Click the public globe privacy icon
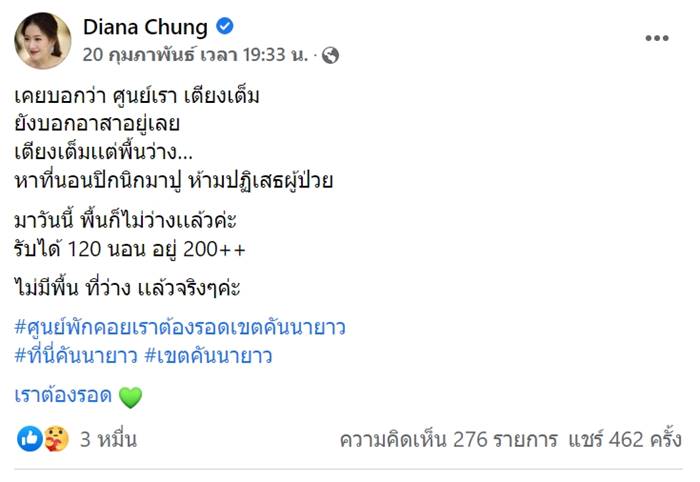 coord(331,56)
